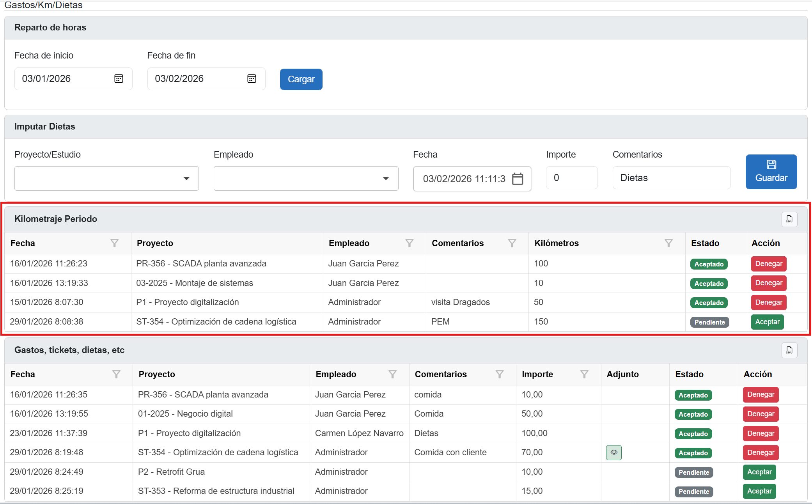The height and width of the screenshot is (504, 812).
Task: Click the Guardar button
Action: point(771,172)
